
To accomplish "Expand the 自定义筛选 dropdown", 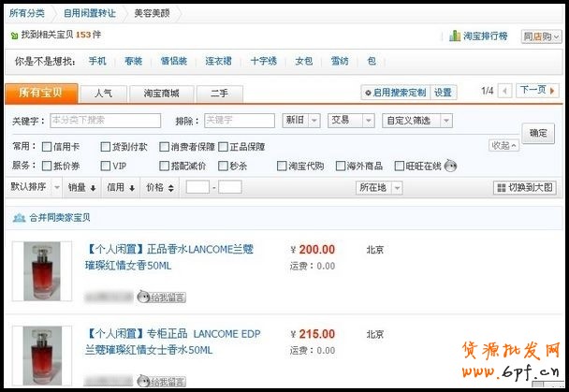I will (417, 121).
